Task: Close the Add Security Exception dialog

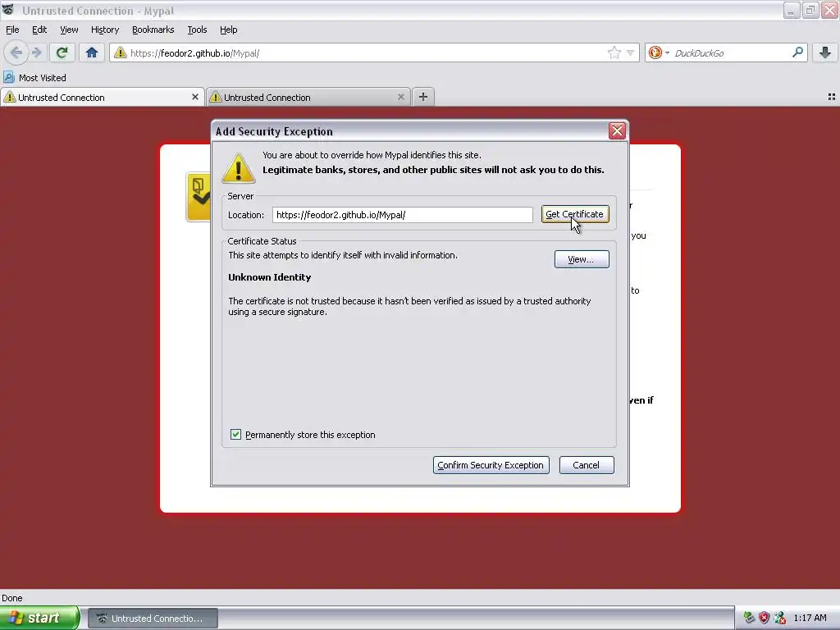Action: (617, 130)
